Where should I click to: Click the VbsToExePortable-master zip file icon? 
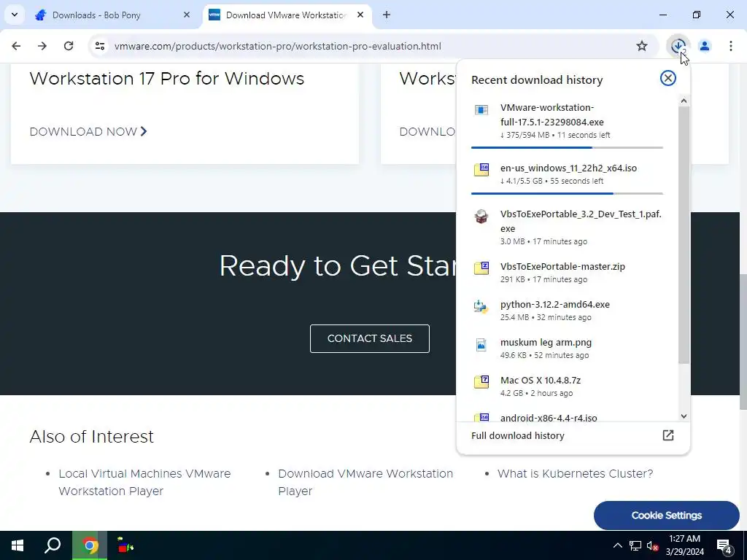pyautogui.click(x=481, y=268)
